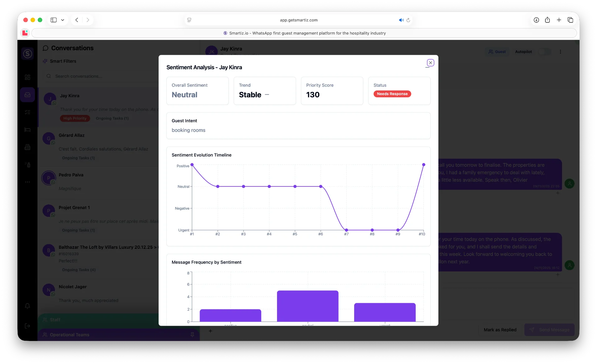Click green avatar beside first message

coord(569,184)
